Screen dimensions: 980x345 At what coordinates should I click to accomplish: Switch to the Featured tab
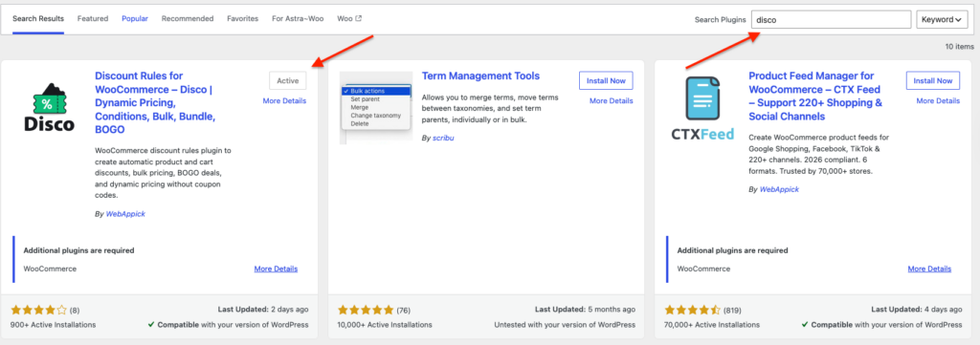(93, 19)
